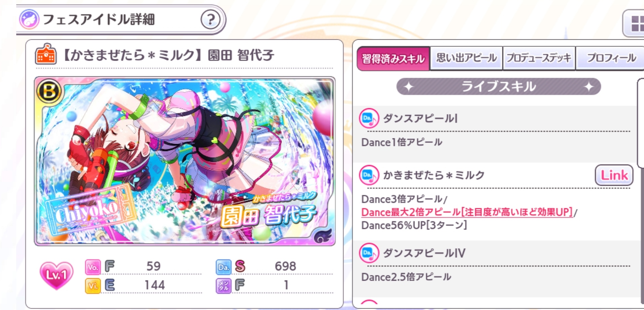Screen dimensions: 644x310
Task: Click the メンタル stat icon
Action: tap(223, 286)
